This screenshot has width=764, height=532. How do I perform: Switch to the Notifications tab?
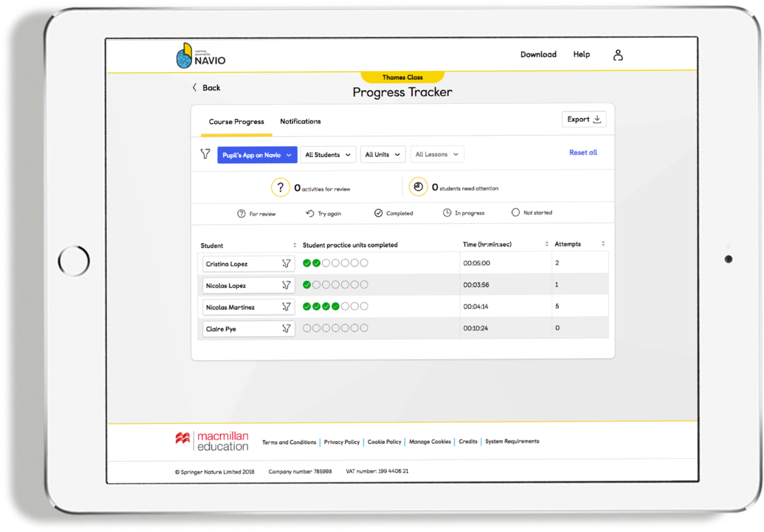click(300, 121)
